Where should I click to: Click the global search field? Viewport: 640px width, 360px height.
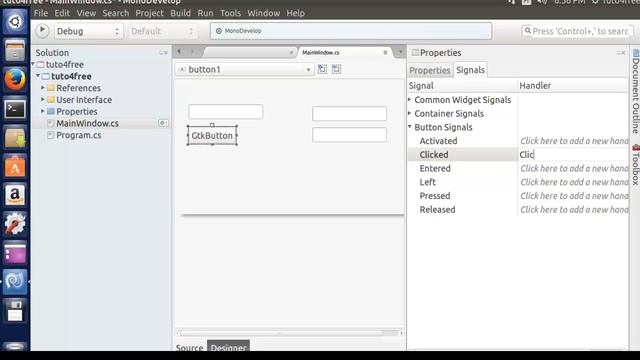click(578, 31)
